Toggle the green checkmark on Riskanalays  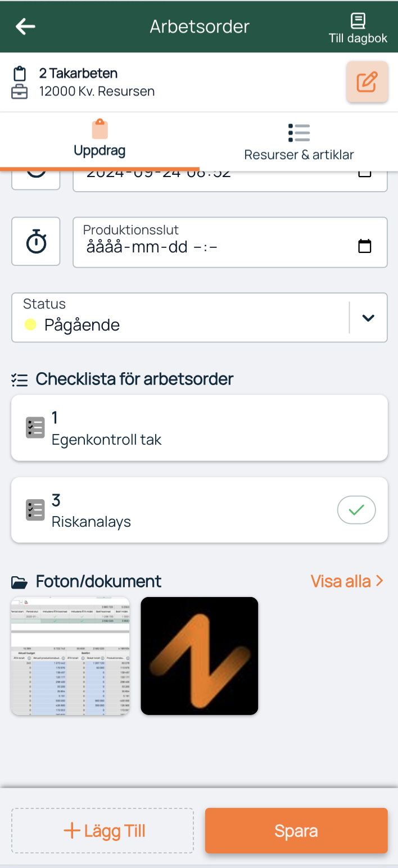[356, 510]
